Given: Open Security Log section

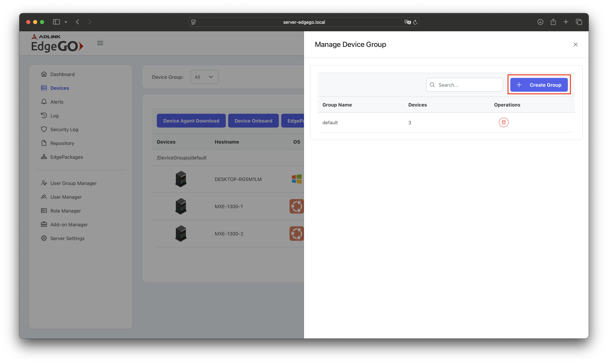Looking at the screenshot, I should click(x=64, y=129).
